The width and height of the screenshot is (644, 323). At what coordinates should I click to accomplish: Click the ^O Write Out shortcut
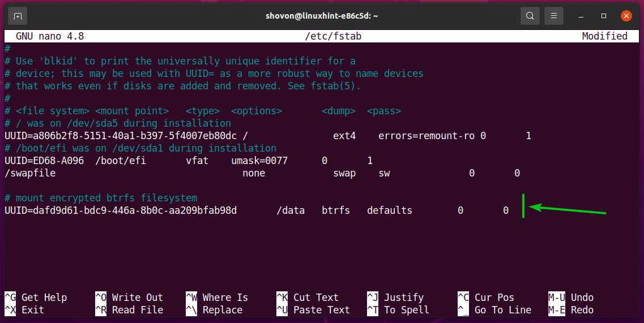[x=129, y=298]
